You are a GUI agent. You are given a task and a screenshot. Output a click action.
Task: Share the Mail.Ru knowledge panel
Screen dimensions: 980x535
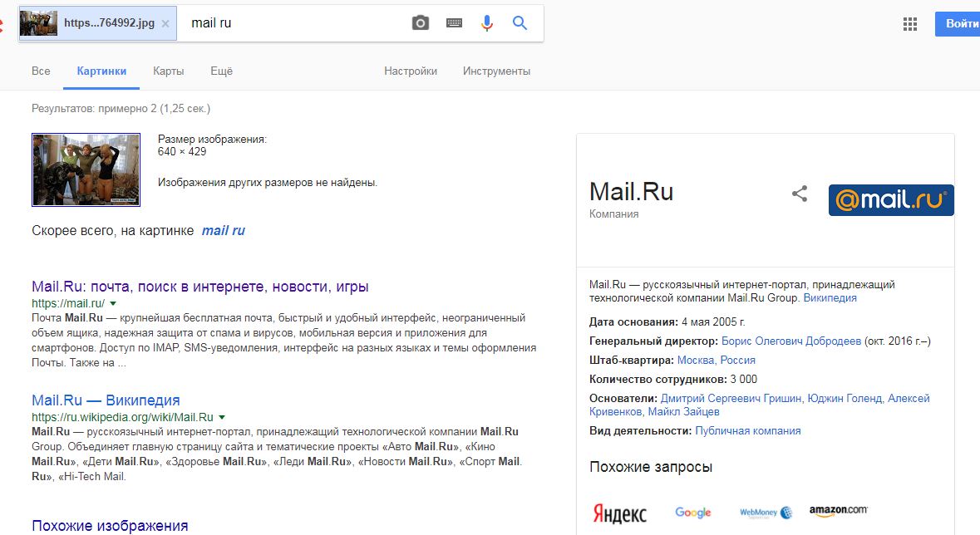(800, 193)
